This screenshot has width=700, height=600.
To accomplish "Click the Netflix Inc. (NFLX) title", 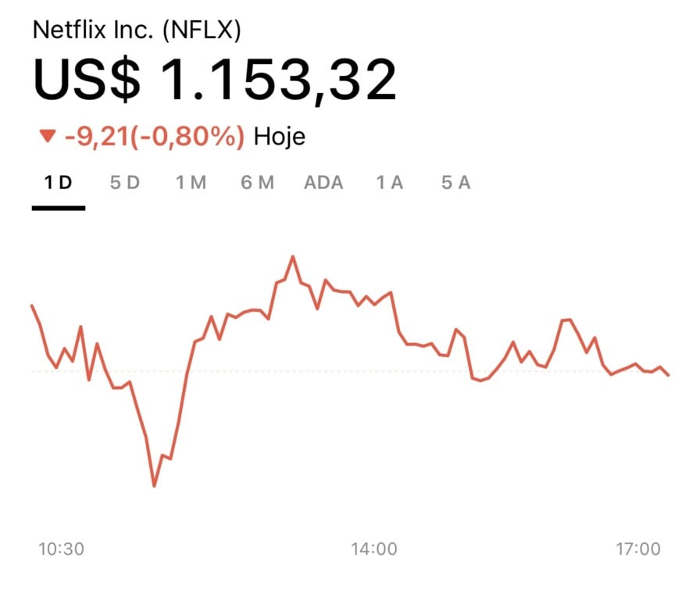I will pos(137,30).
